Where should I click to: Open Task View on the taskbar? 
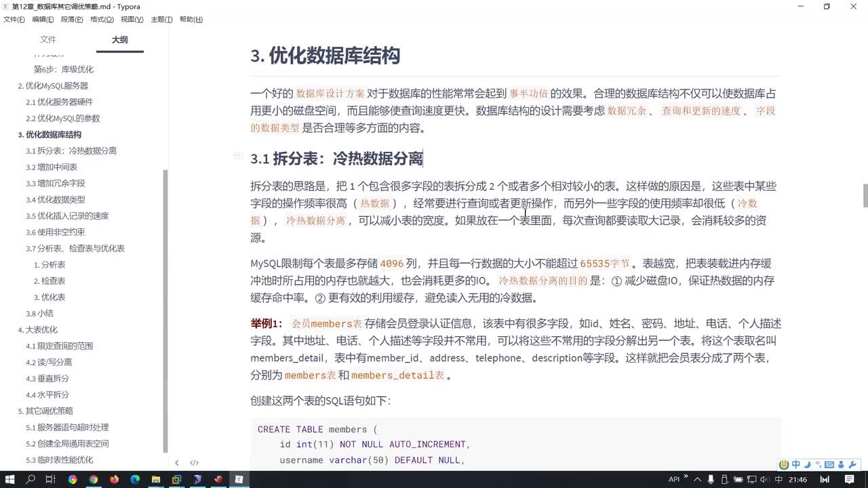point(50,479)
